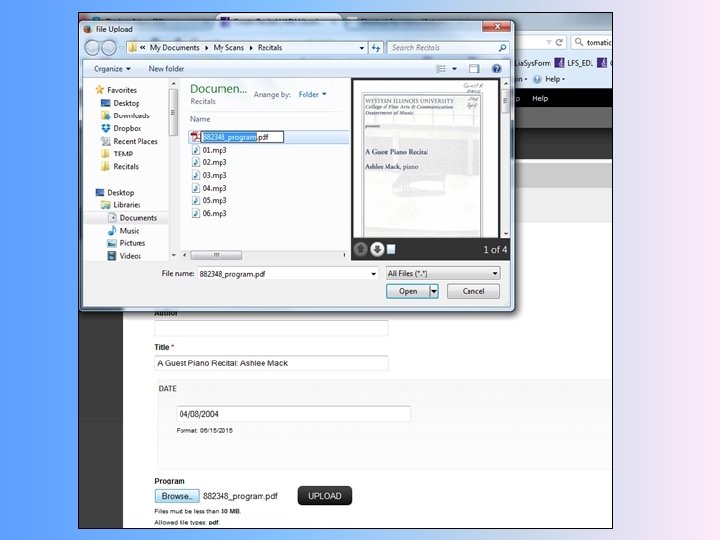
Task: Open Desktop under Favorites
Action: [120, 103]
